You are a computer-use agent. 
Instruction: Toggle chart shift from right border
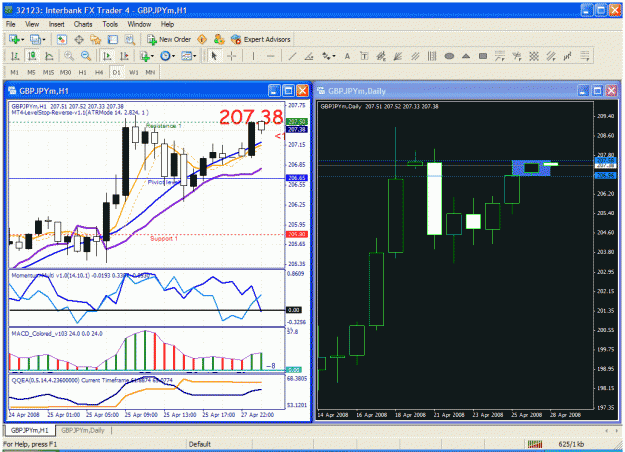point(124,56)
